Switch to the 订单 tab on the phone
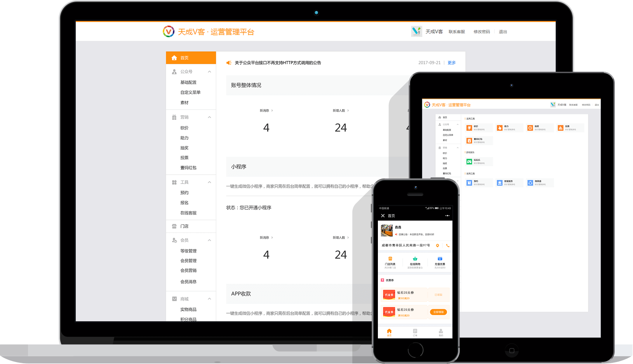633x364 pixels. [x=415, y=332]
